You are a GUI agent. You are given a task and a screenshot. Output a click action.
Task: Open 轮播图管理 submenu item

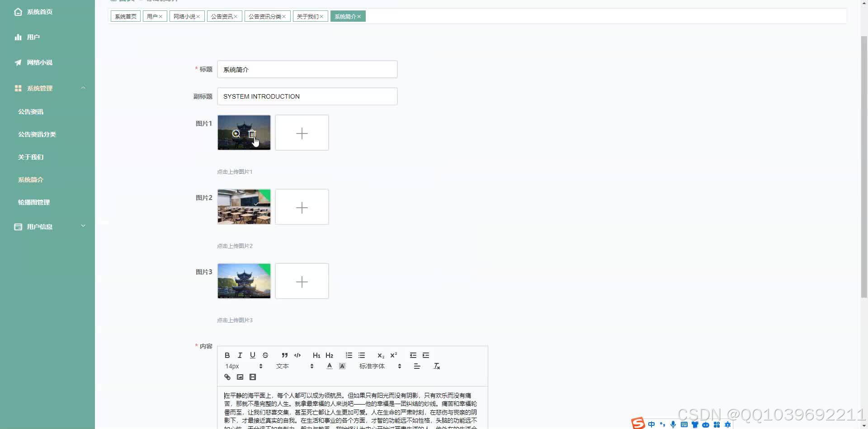pos(47,202)
